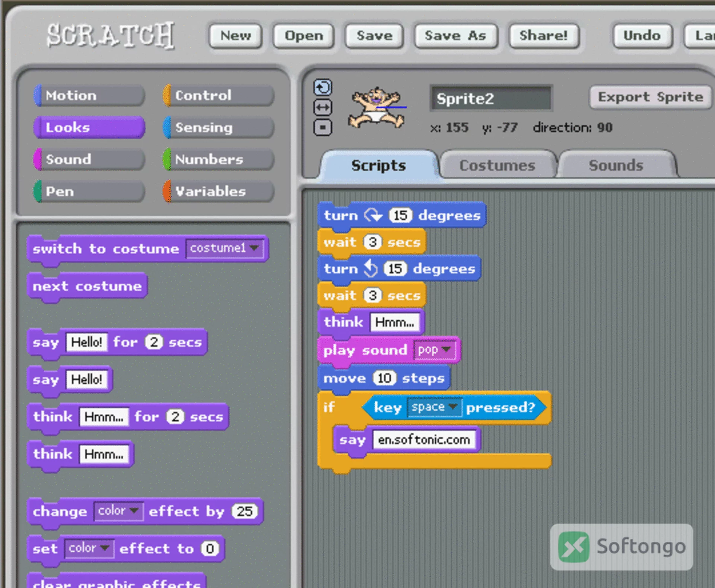This screenshot has width=715, height=588.
Task: Select the left-right flip rotation style icon
Action: pyautogui.click(x=323, y=108)
